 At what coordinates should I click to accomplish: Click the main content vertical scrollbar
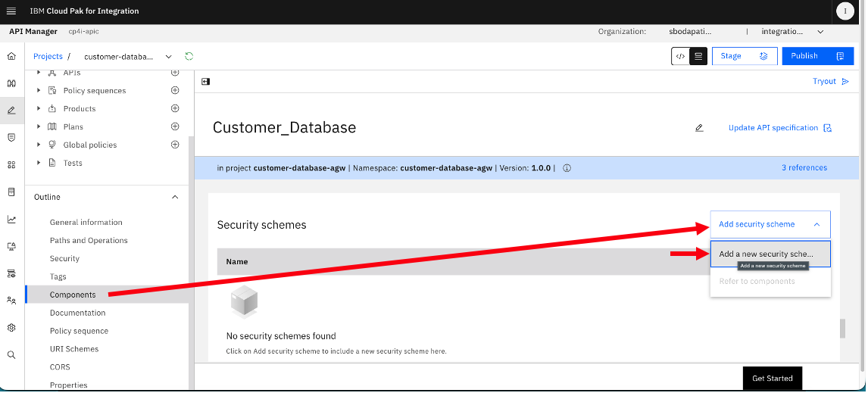click(843, 328)
